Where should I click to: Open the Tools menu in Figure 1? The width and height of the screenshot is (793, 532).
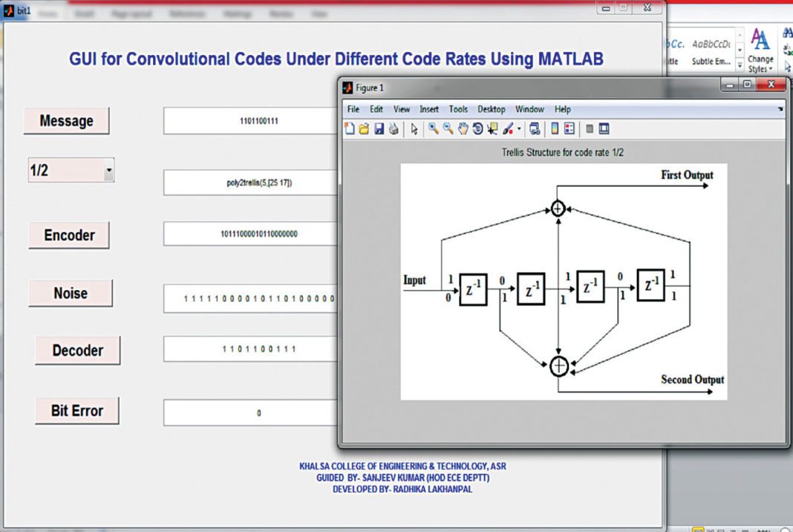coord(458,109)
